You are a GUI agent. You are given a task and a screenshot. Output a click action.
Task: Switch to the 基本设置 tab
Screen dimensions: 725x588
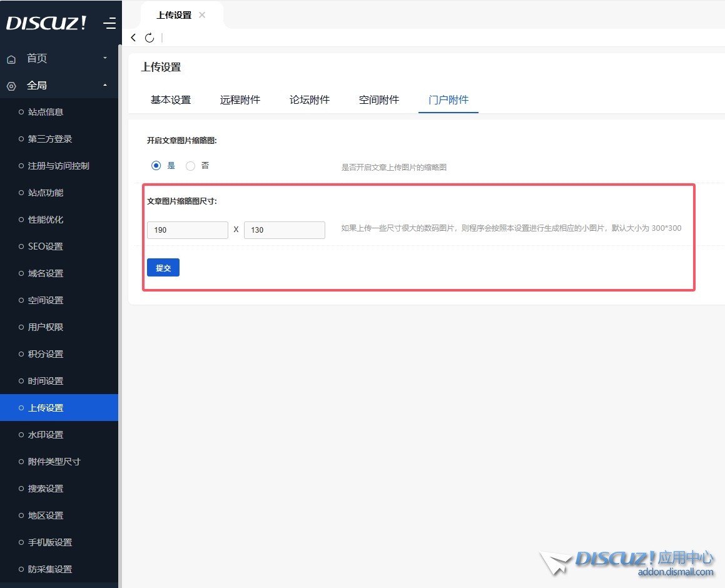(x=171, y=99)
